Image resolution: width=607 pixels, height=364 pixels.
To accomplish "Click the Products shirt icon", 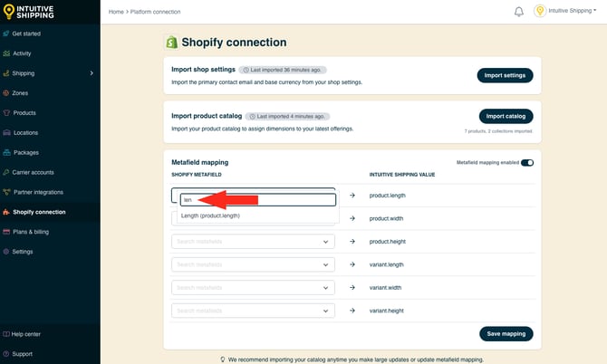I will [6, 113].
